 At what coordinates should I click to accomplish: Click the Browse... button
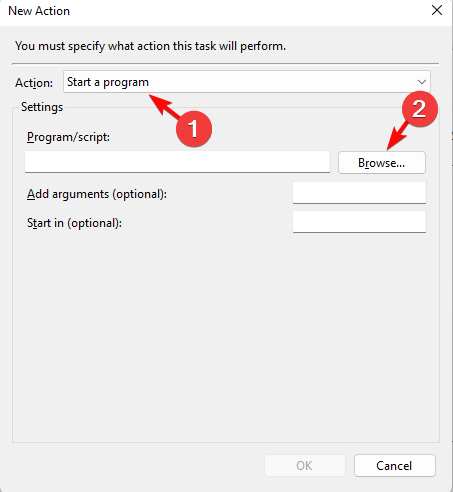382,163
